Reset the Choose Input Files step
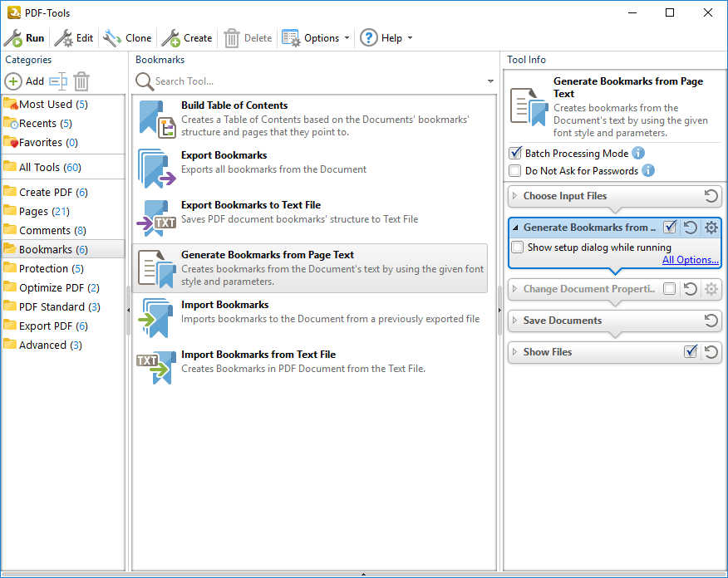The image size is (728, 578). [711, 196]
